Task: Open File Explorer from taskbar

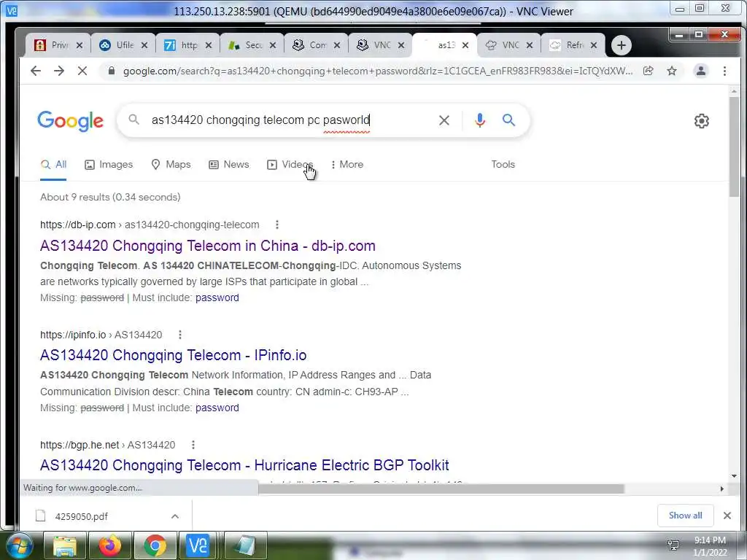Action: pyautogui.click(x=65, y=545)
